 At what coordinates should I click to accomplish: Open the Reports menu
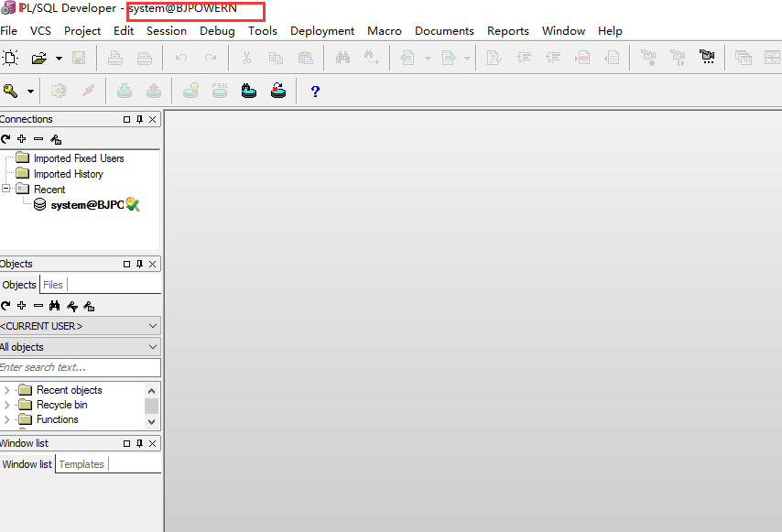tap(508, 31)
